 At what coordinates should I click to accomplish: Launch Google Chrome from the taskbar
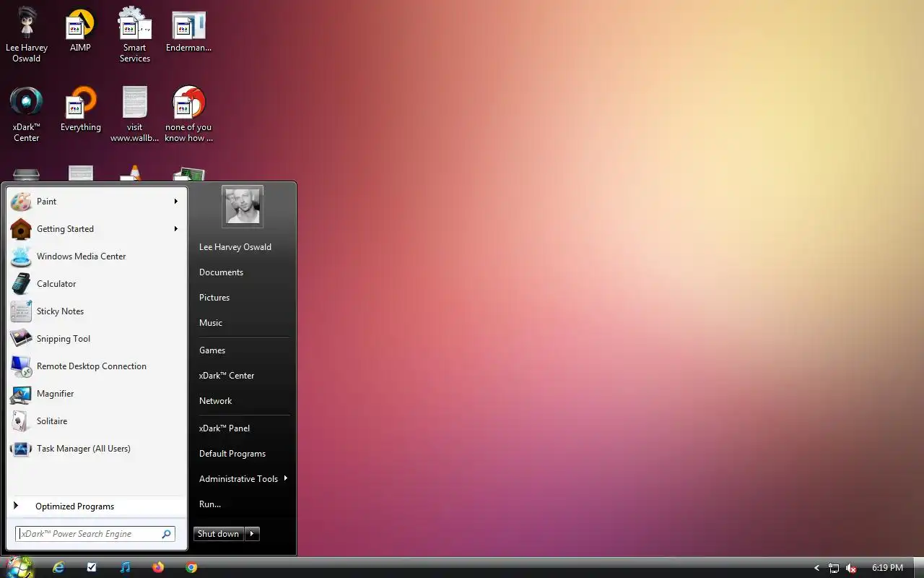click(x=191, y=568)
